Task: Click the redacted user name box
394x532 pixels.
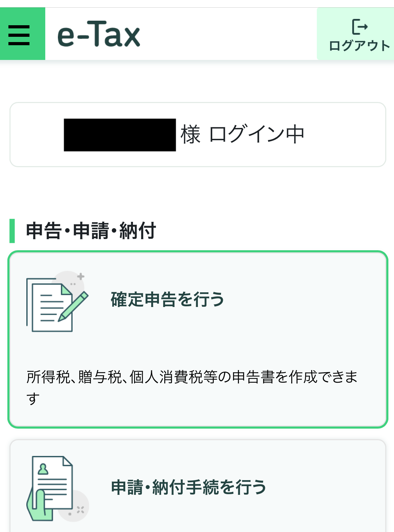Action: (119, 135)
